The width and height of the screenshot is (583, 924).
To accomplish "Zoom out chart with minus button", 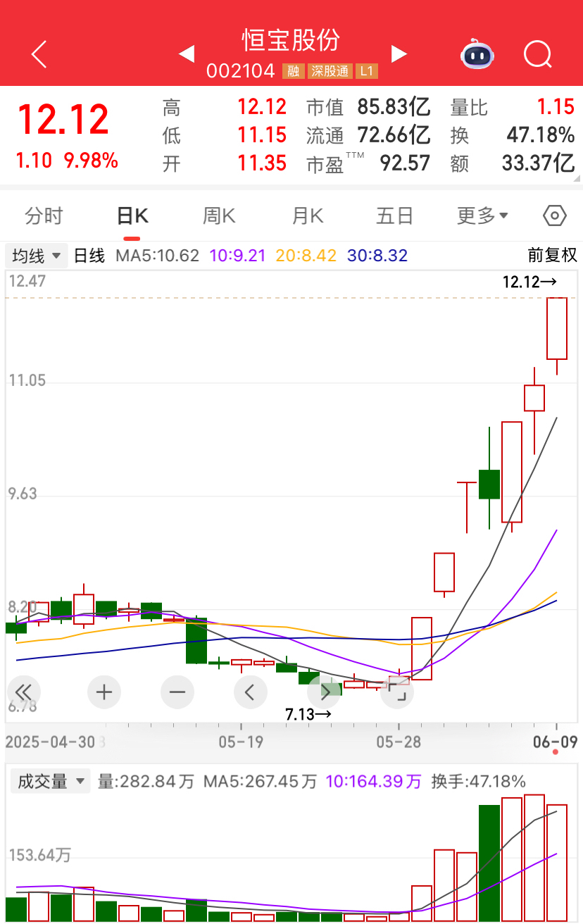I will coord(177,692).
